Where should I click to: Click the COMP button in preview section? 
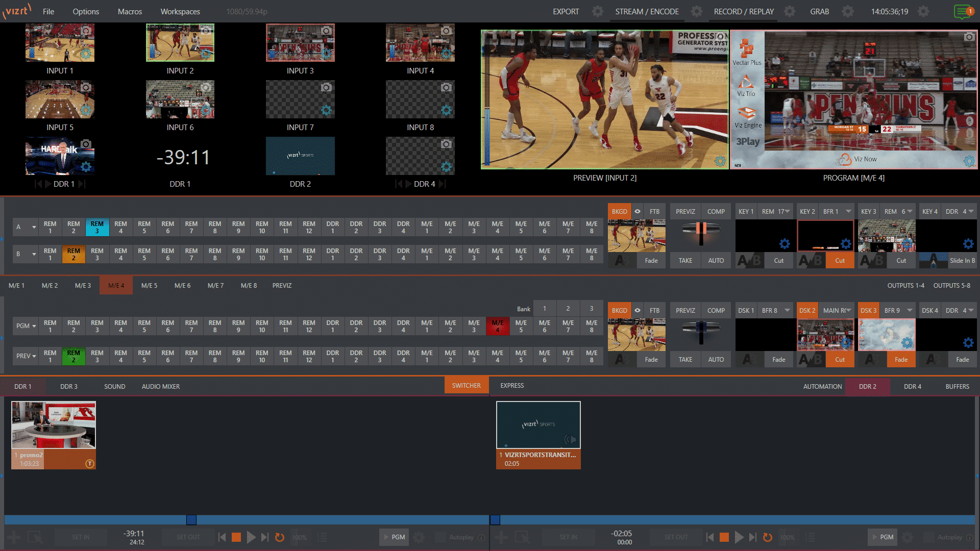[x=716, y=211]
